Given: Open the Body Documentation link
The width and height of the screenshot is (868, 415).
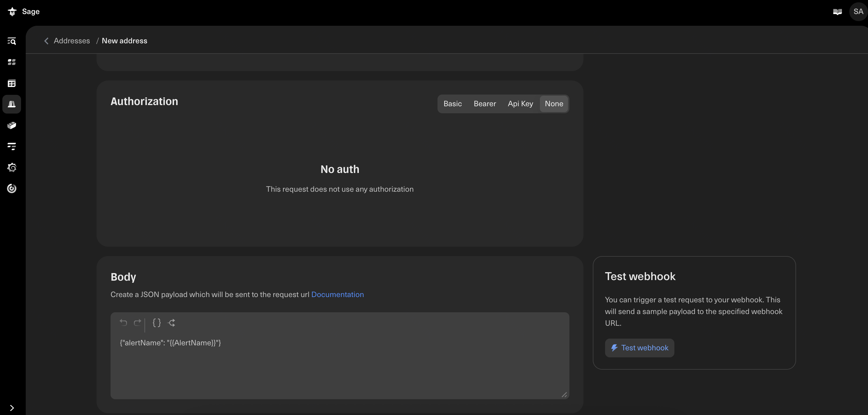Looking at the screenshot, I should [337, 294].
